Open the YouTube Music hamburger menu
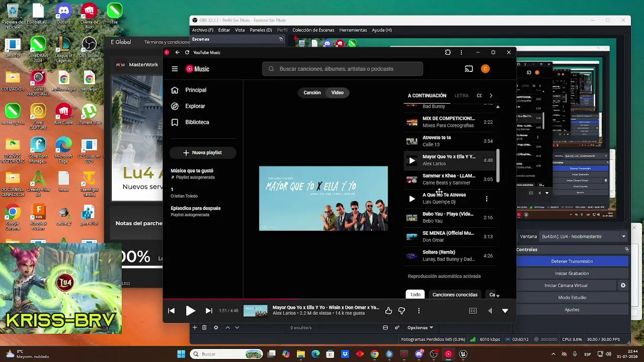This screenshot has width=644, height=362. point(175,69)
